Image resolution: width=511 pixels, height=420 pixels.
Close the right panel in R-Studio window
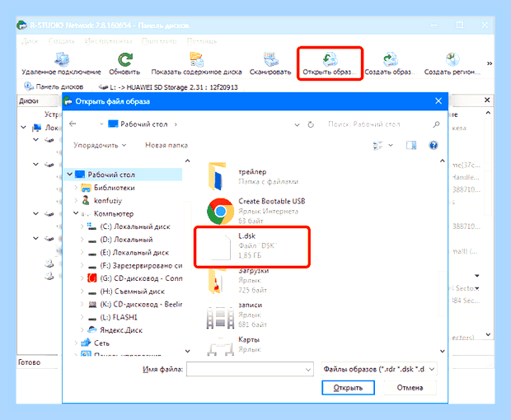[x=487, y=100]
